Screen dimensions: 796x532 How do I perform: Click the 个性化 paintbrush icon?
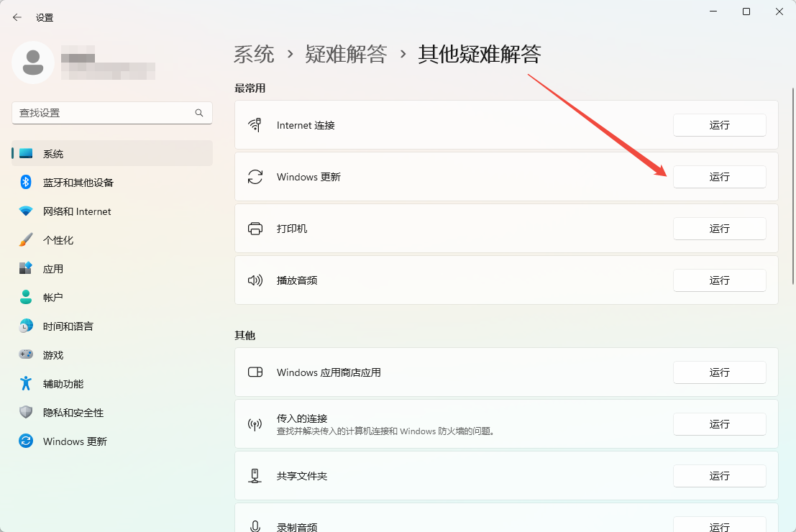click(26, 239)
